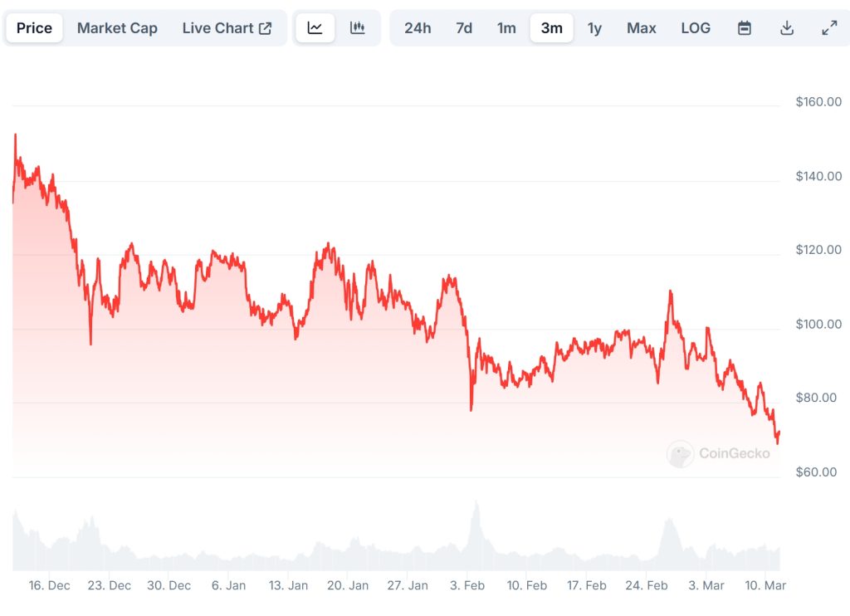Screen dimensions: 850x616
Task: Select the Price tab
Action: point(34,27)
